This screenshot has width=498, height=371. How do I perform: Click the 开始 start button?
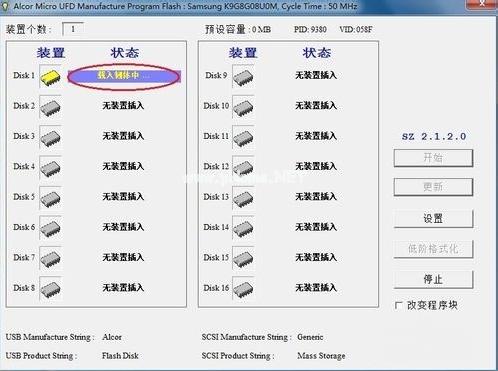[433, 158]
